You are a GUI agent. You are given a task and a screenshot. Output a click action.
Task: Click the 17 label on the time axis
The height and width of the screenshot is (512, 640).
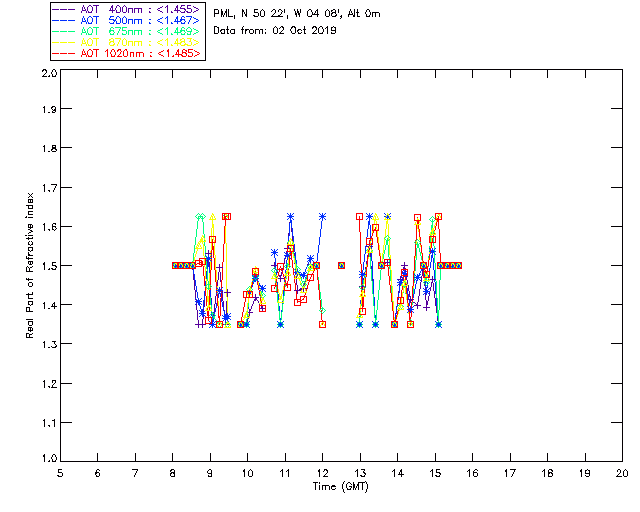(x=510, y=473)
